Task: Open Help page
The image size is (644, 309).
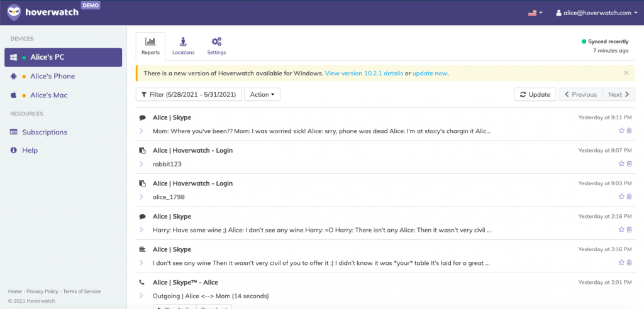Action: (x=30, y=150)
